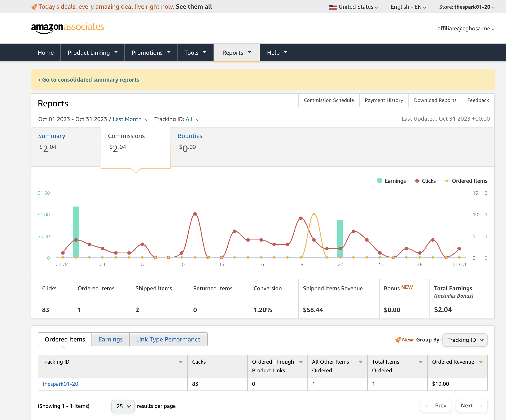This screenshot has width=506, height=420.
Task: Open the Group By Tracking ID select
Action: click(465, 340)
